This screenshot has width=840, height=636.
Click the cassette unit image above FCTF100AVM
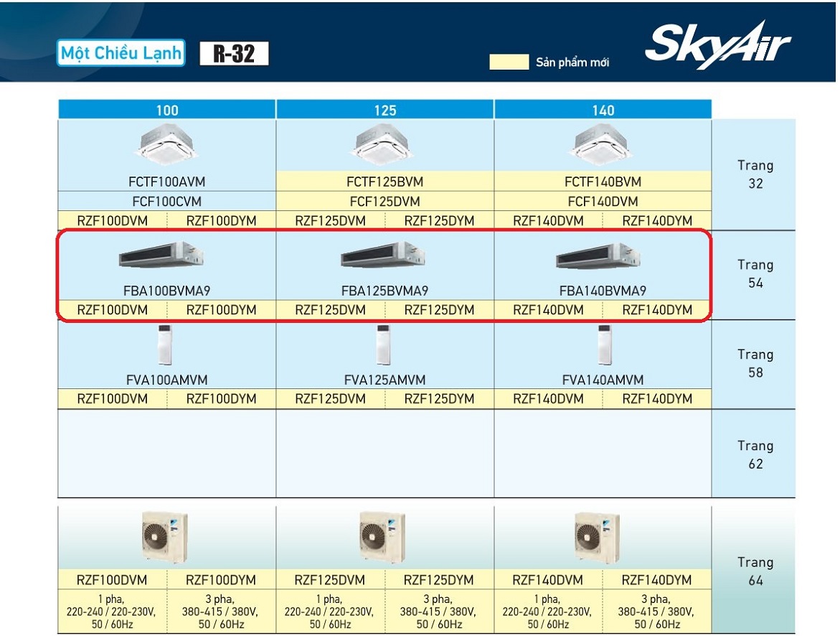(x=166, y=144)
